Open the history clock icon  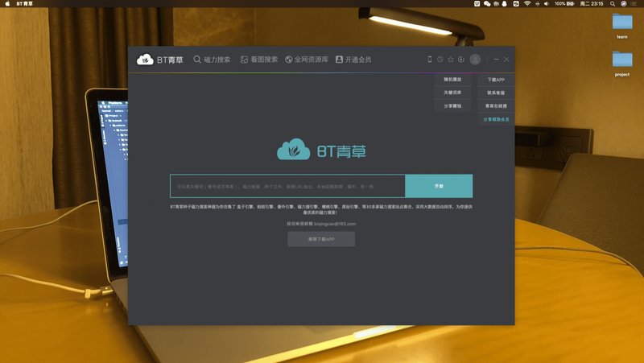(x=440, y=59)
